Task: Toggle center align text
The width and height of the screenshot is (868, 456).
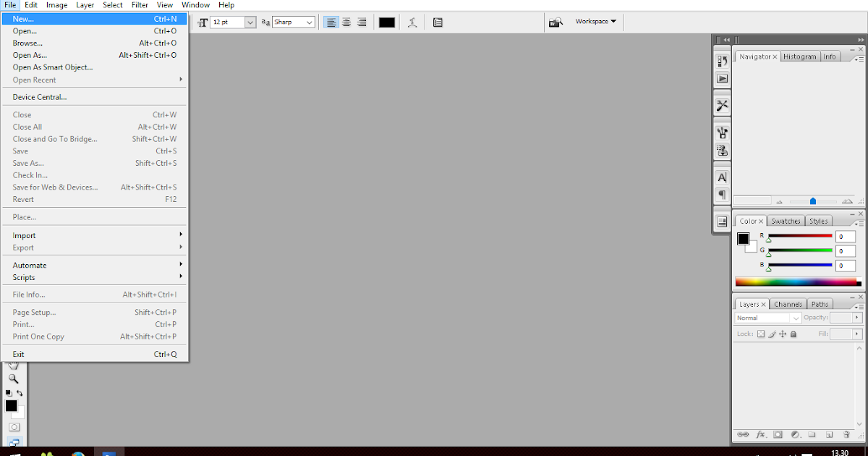Action: click(346, 22)
